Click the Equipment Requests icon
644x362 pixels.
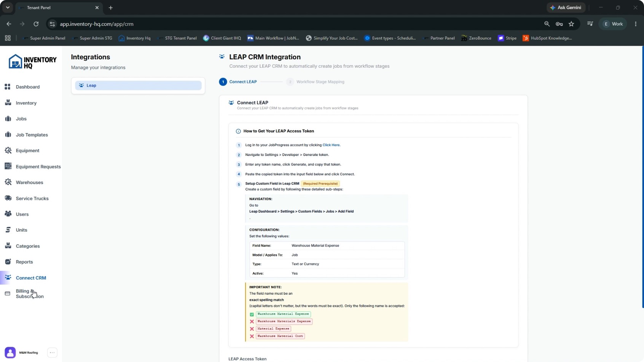(8, 166)
